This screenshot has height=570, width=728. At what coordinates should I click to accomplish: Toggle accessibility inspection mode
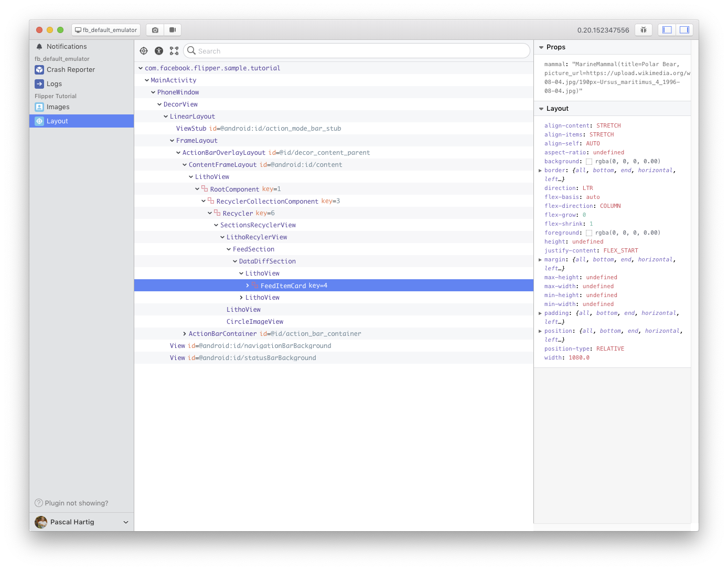click(159, 50)
